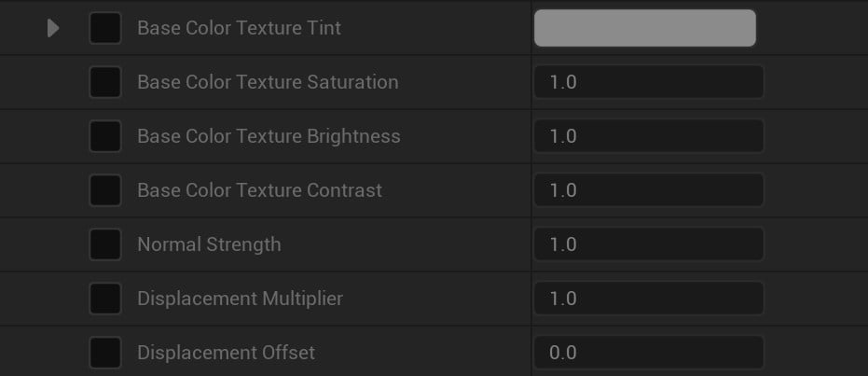
Task: Click the Base Color Texture Saturation label
Action: pos(268,82)
